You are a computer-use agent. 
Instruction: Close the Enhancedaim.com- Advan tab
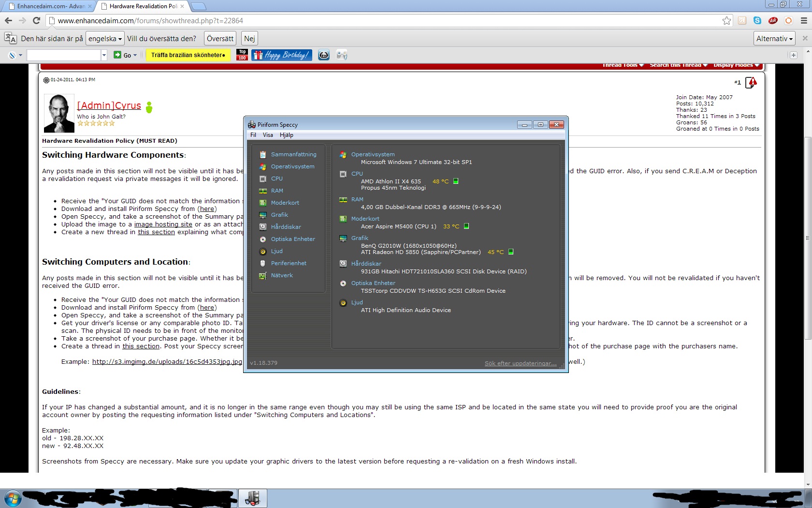click(90, 6)
